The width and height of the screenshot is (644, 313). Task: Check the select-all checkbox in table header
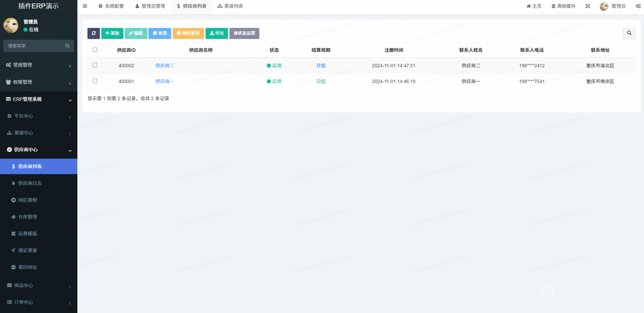pos(95,50)
